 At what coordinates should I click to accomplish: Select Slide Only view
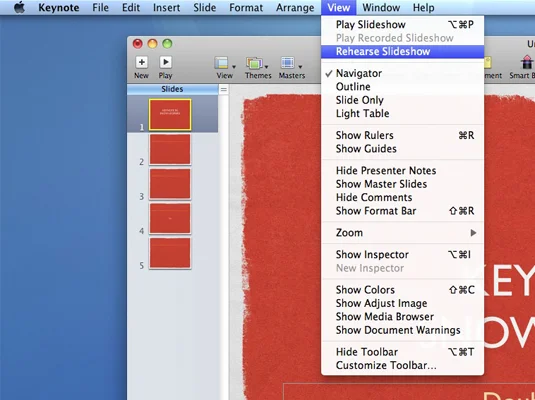(403, 100)
